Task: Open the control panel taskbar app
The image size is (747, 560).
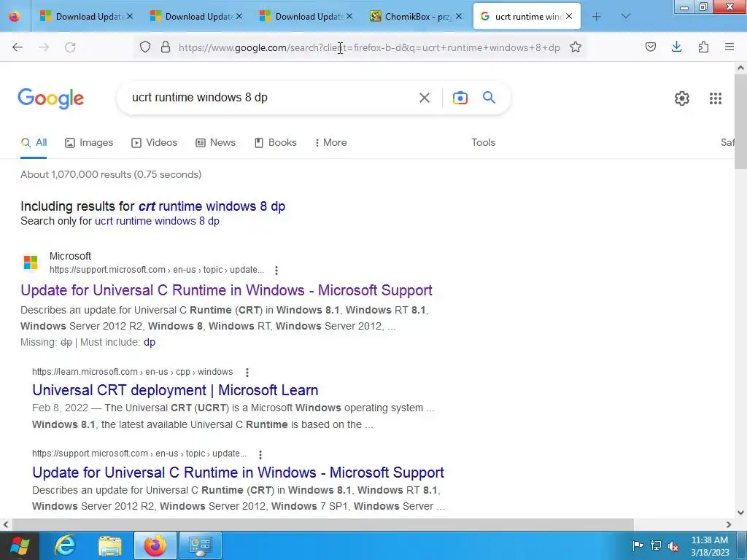Action: pos(200,545)
